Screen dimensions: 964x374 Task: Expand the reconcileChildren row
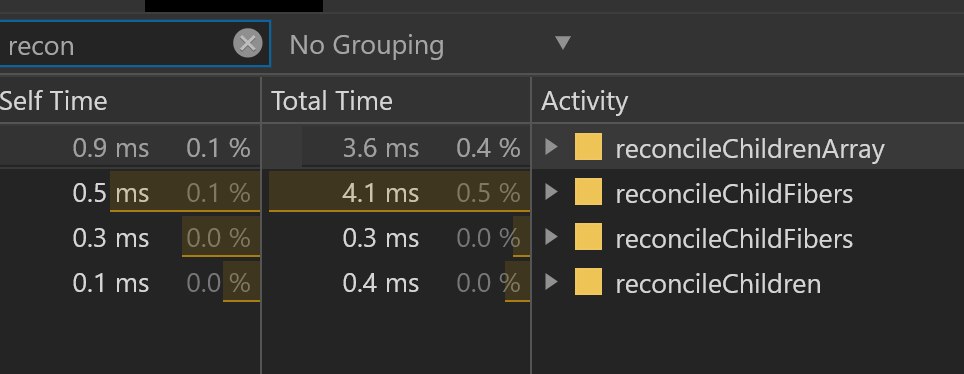coord(551,282)
